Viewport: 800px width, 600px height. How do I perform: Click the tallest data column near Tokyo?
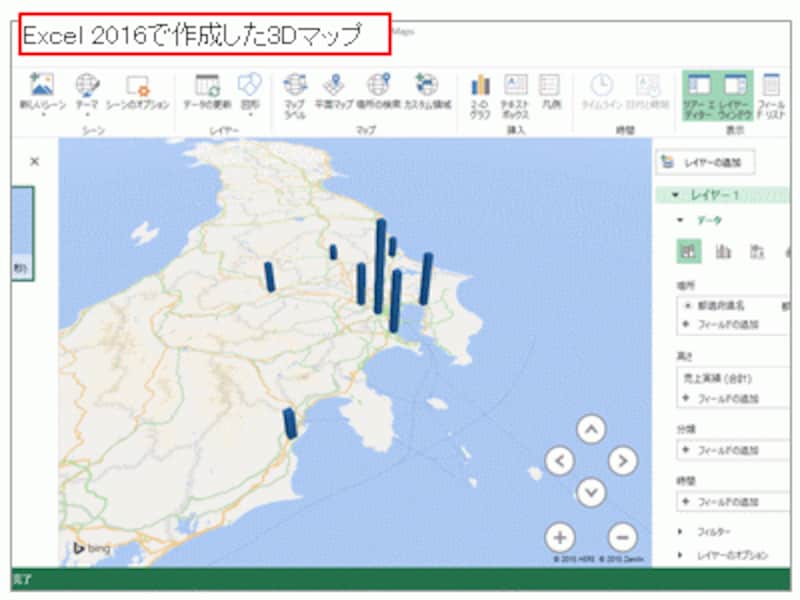[x=380, y=266]
